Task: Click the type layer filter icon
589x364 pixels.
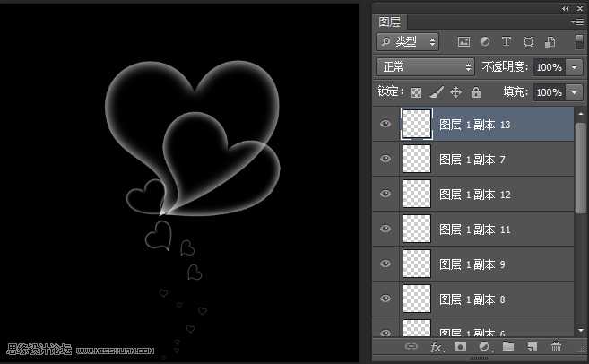Action: [x=507, y=41]
